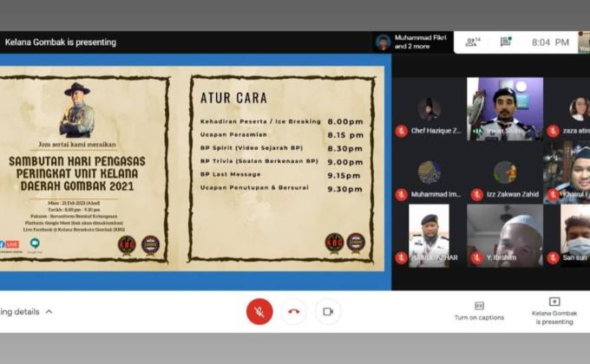
Task: Expand the meeting details chevron
Action: [x=49, y=312]
